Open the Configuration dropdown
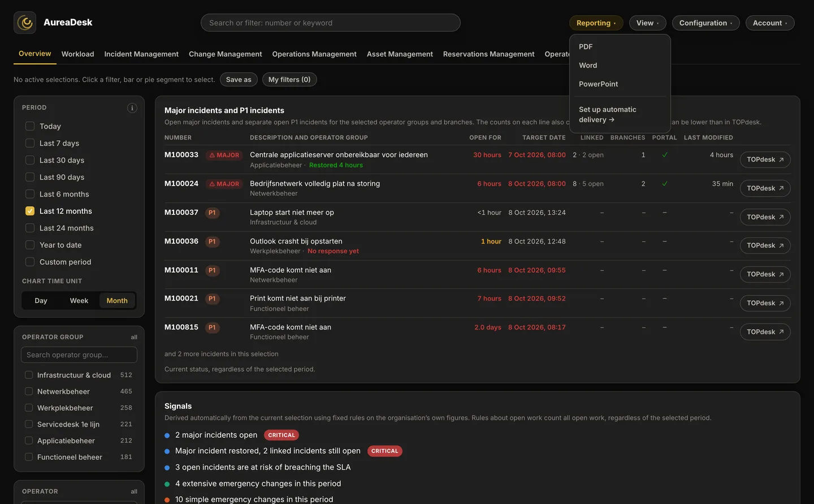This screenshot has width=814, height=504. 705,23
